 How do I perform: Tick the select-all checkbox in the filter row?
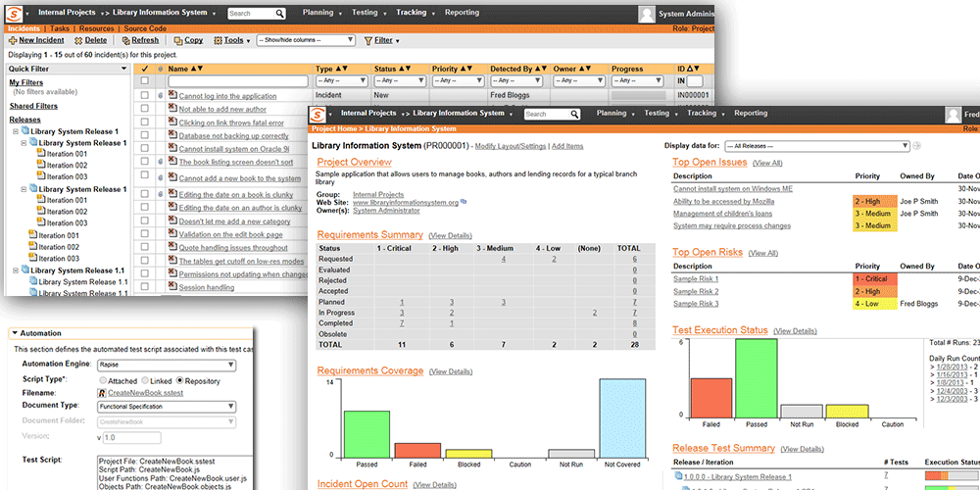pos(145,80)
